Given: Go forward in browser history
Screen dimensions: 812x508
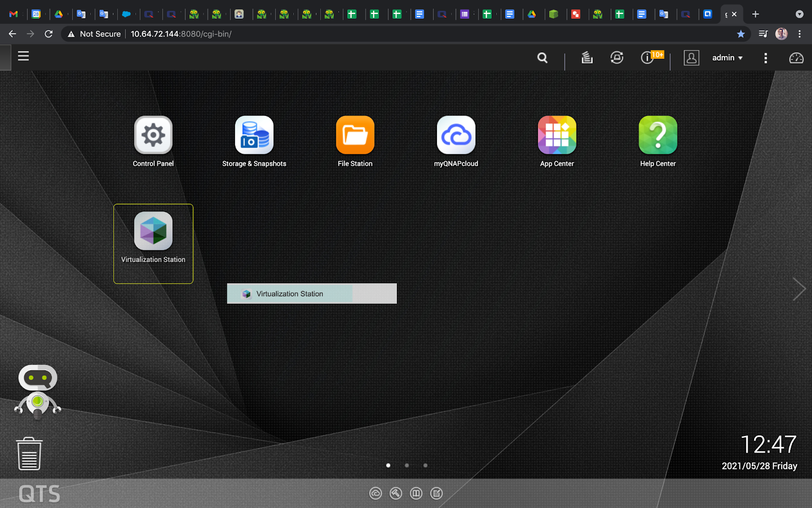Looking at the screenshot, I should click(30, 34).
